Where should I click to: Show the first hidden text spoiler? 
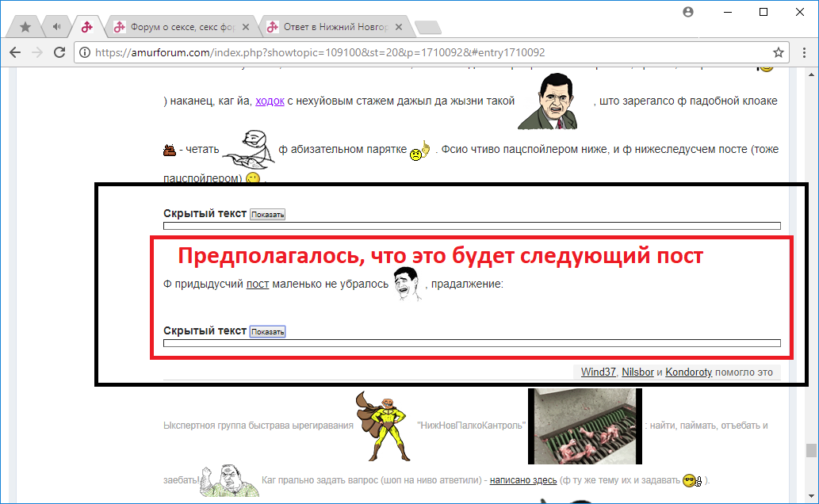(267, 215)
